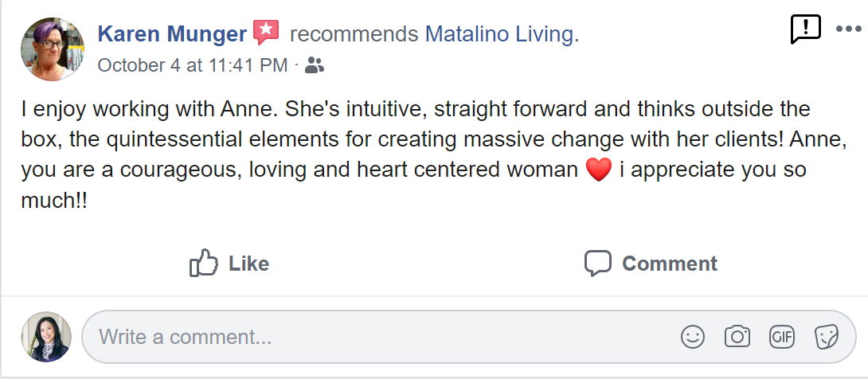Open the October 4 at 11:41 PM timestamp
The image size is (868, 379).
pos(192,65)
